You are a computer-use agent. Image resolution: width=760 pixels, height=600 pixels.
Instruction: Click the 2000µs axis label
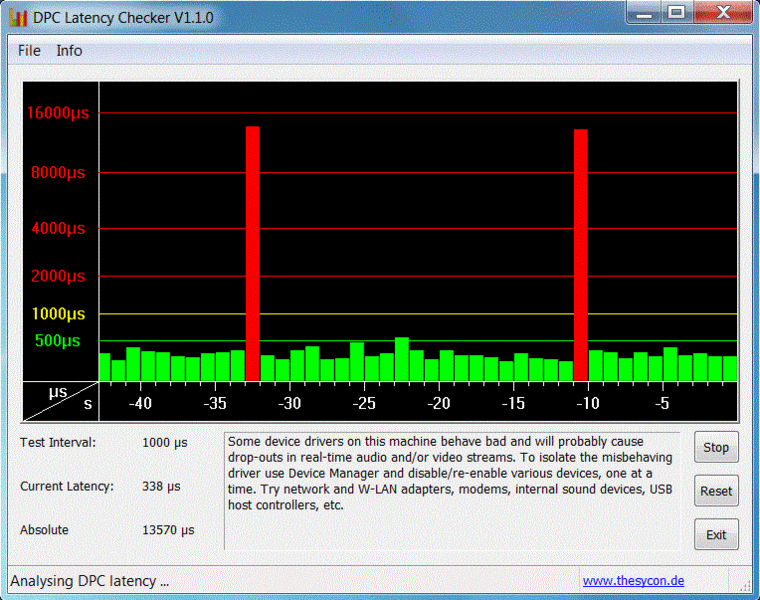58,276
